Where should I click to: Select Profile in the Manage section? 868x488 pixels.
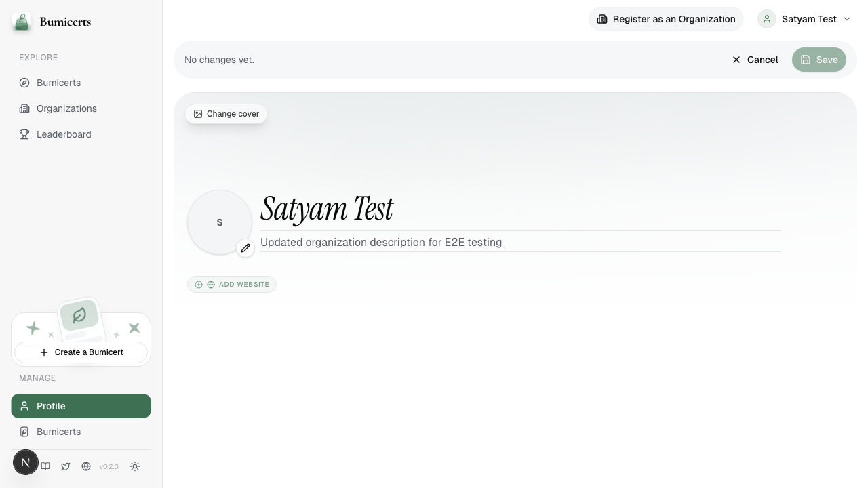coord(81,406)
